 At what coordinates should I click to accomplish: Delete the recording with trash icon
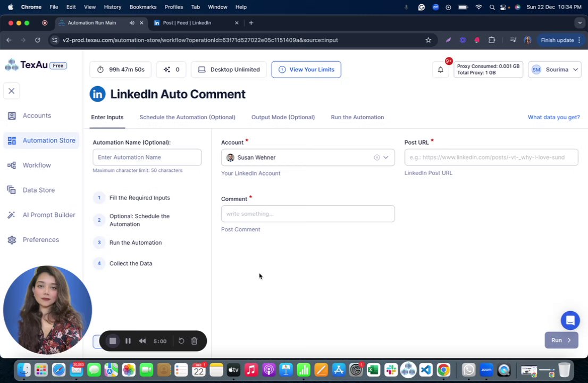194,341
